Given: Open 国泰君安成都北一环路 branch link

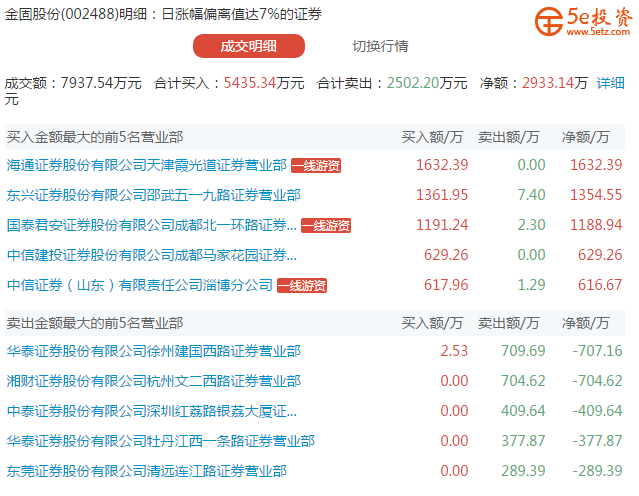Looking at the screenshot, I should pos(152,225).
